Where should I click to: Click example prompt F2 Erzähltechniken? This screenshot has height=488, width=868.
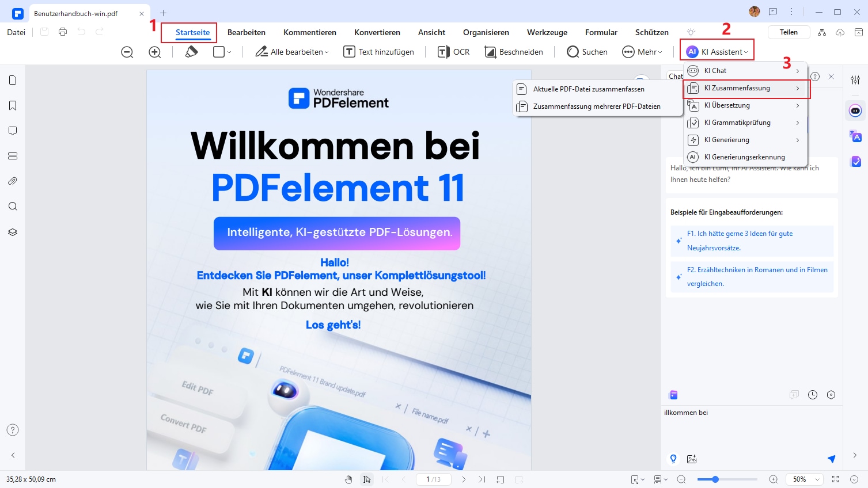[752, 277]
